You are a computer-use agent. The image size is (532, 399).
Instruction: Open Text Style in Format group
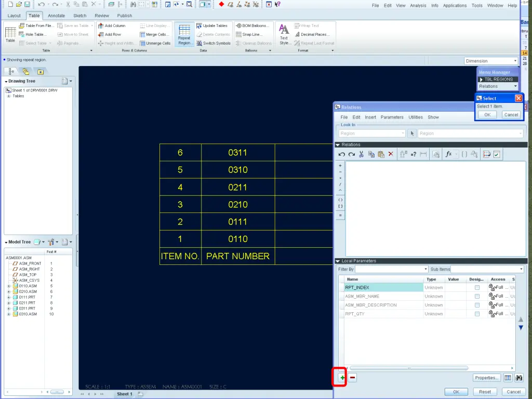284,35
